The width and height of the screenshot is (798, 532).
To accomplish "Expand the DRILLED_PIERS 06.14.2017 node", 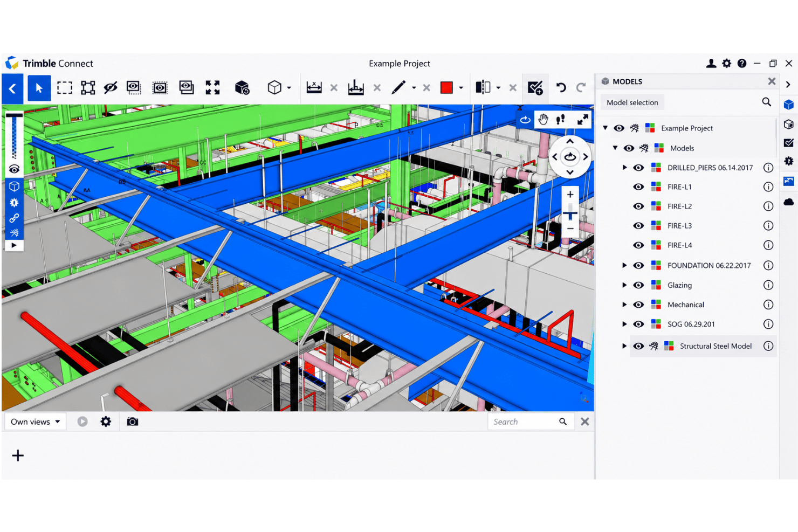I will (x=624, y=168).
